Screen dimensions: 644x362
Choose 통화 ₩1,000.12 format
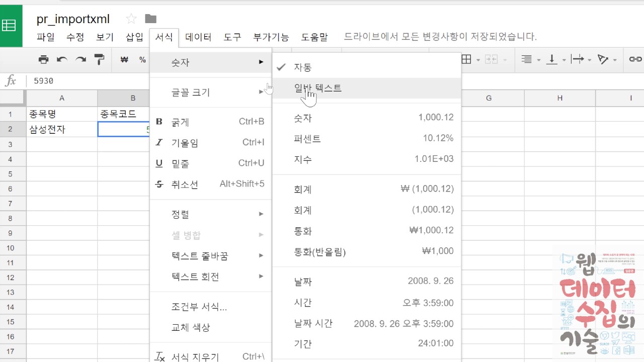tap(367, 231)
